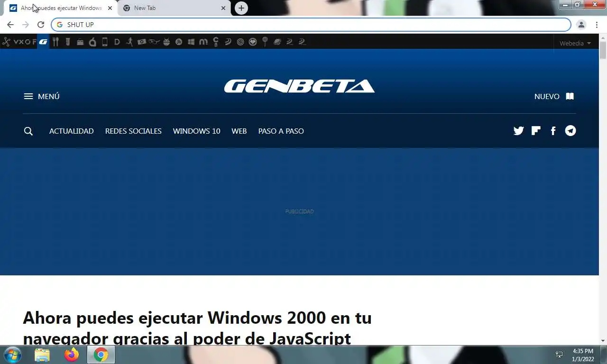Go to the ACTUALIDAD section
607x364 pixels.
(72, 131)
